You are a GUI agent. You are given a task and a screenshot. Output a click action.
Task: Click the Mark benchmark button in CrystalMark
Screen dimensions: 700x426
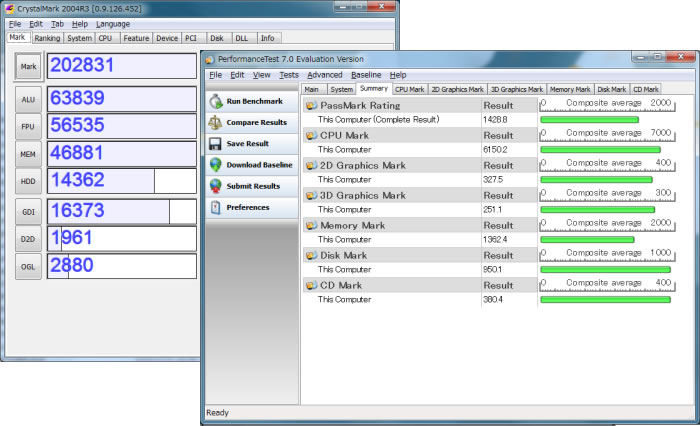(28, 67)
